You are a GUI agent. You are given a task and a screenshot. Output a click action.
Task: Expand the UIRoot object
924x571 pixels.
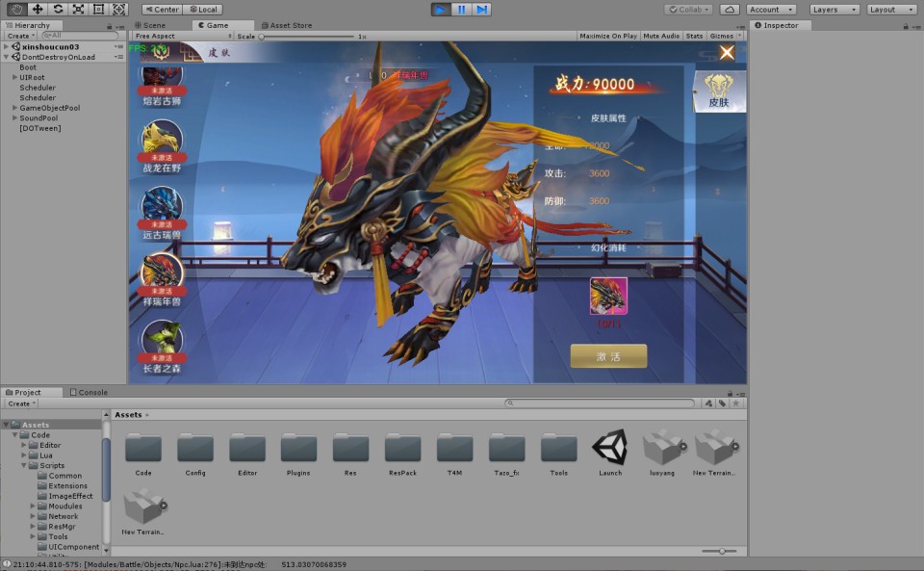[14, 77]
